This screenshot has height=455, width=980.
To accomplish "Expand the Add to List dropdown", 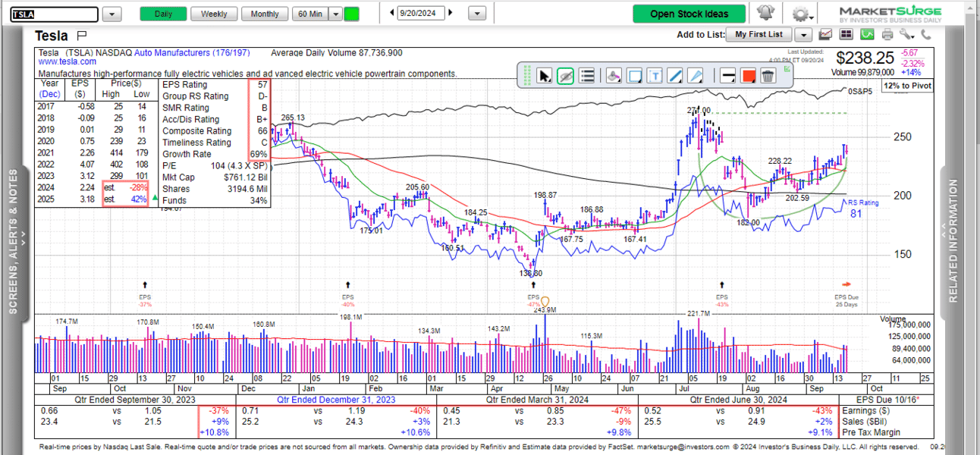I will 803,35.
